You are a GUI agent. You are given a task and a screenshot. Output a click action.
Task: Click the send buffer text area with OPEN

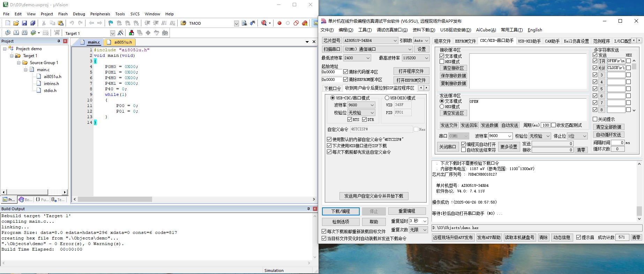pyautogui.click(x=528, y=109)
